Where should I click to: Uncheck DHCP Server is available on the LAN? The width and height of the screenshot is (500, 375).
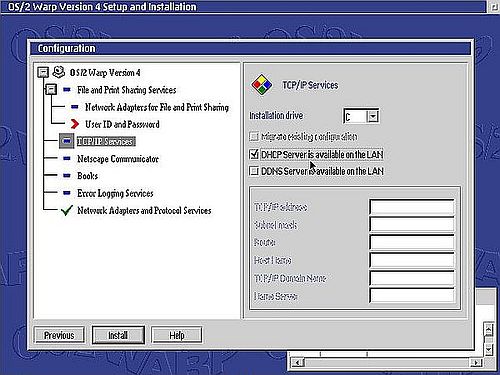[254, 154]
